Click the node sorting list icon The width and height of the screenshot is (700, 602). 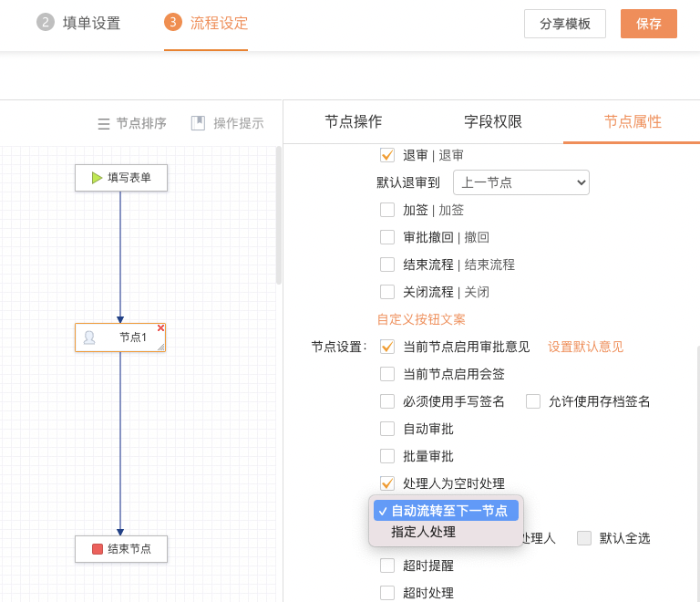coord(104,123)
